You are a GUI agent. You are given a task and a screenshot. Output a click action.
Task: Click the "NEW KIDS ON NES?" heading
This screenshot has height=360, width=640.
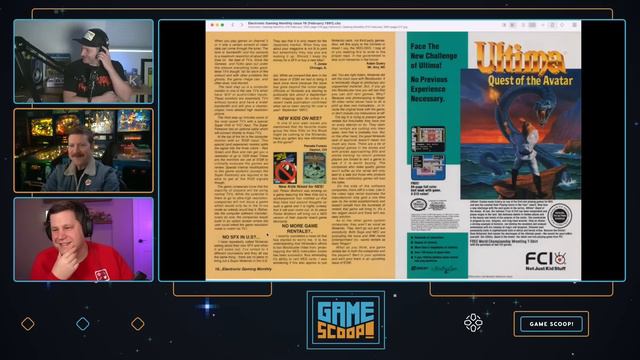[300, 118]
